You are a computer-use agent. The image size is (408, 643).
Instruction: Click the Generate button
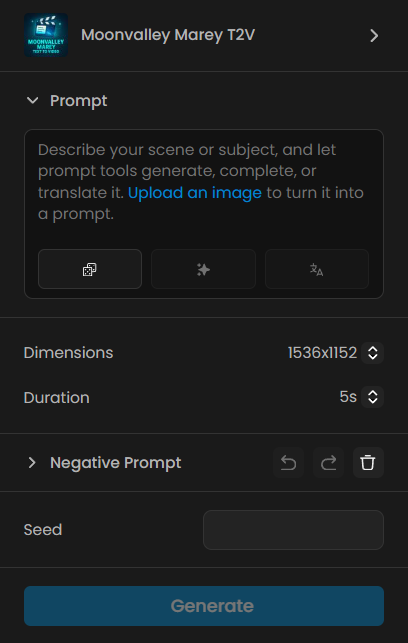(204, 606)
